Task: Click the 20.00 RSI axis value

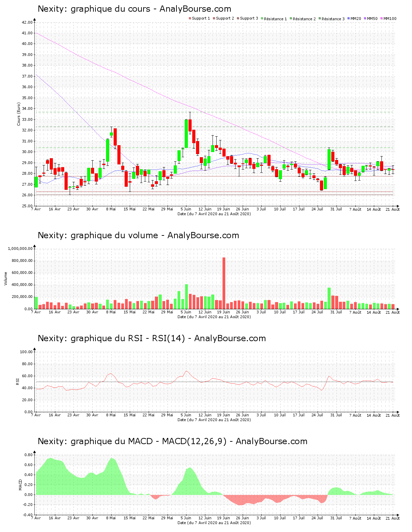Action: pos(27,400)
